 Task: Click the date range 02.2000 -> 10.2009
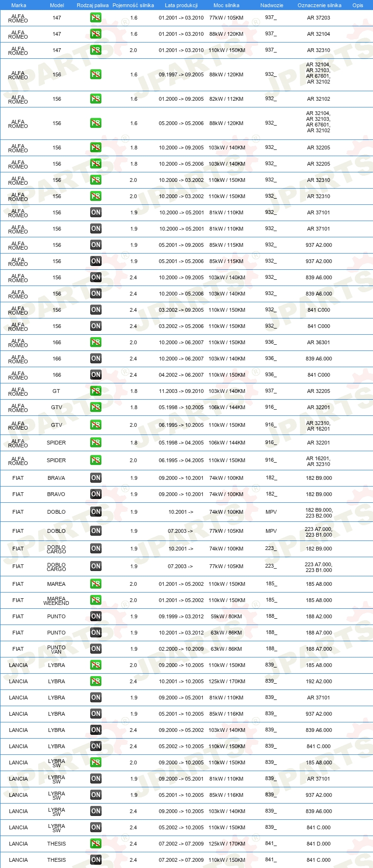[x=181, y=649]
